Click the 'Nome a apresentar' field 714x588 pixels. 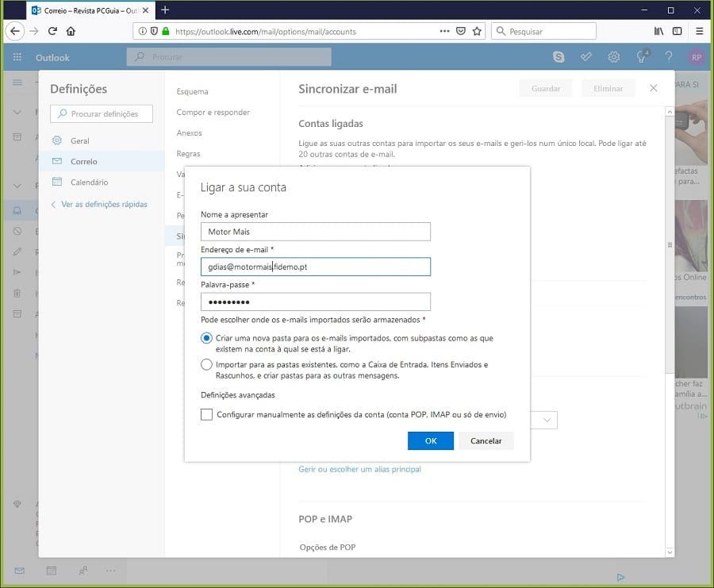315,232
